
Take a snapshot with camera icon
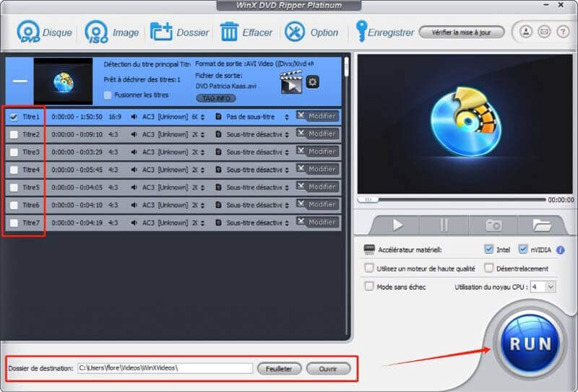[x=493, y=225]
